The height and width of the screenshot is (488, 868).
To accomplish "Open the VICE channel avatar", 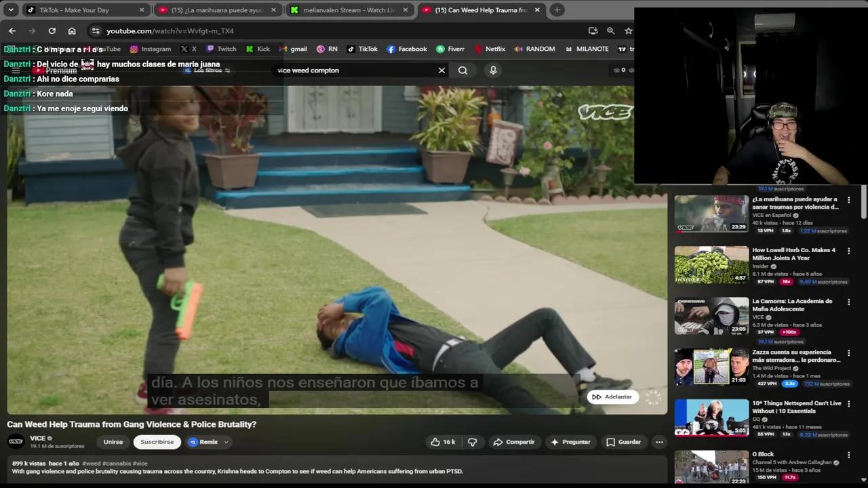I will pos(16,441).
